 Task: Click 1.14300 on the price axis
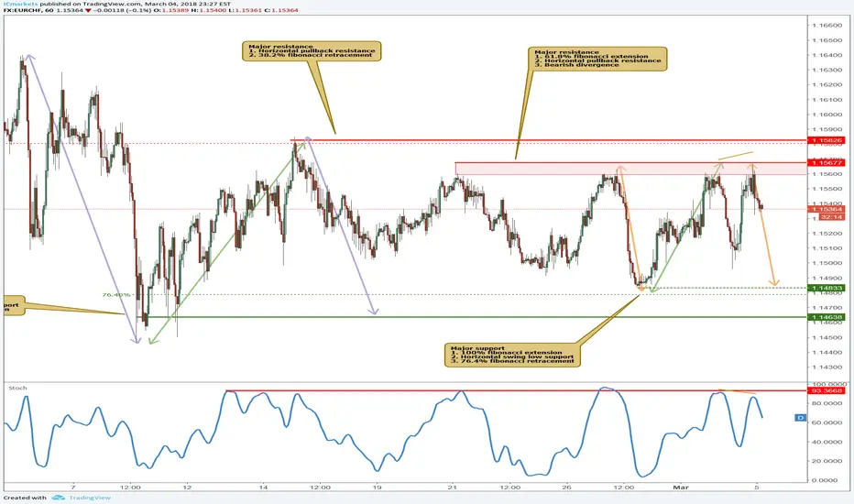(826, 367)
